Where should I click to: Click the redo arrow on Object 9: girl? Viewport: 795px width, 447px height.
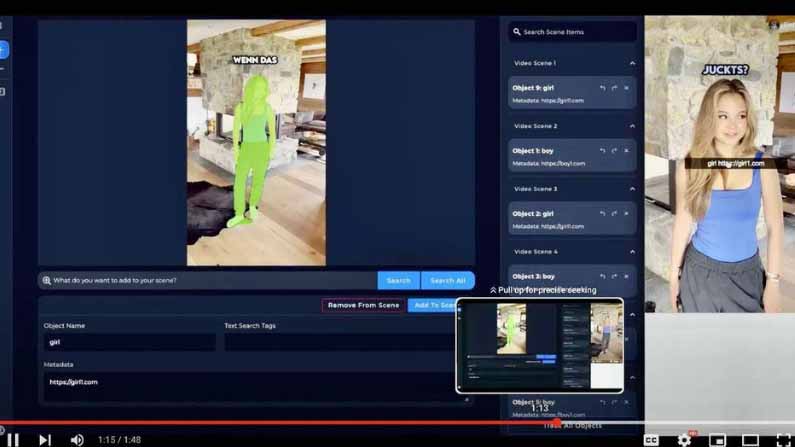pos(614,88)
